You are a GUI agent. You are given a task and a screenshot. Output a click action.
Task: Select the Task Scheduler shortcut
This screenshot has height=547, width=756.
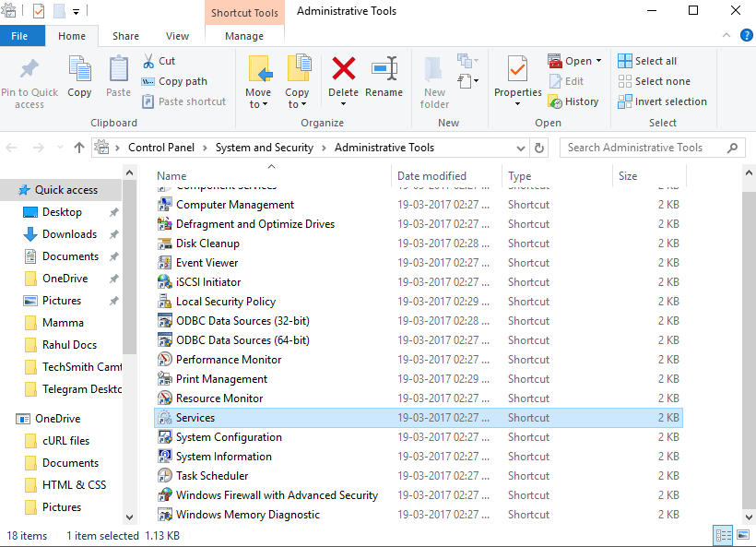(x=212, y=476)
